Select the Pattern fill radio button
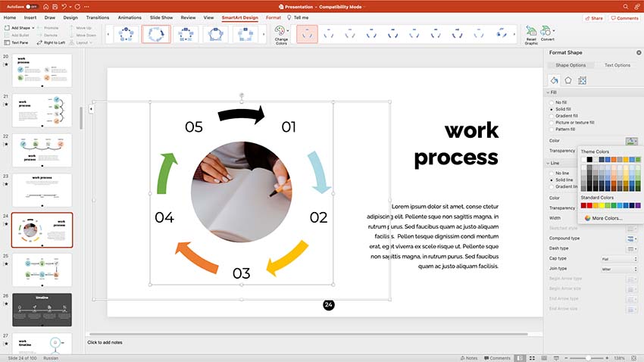 pos(552,129)
